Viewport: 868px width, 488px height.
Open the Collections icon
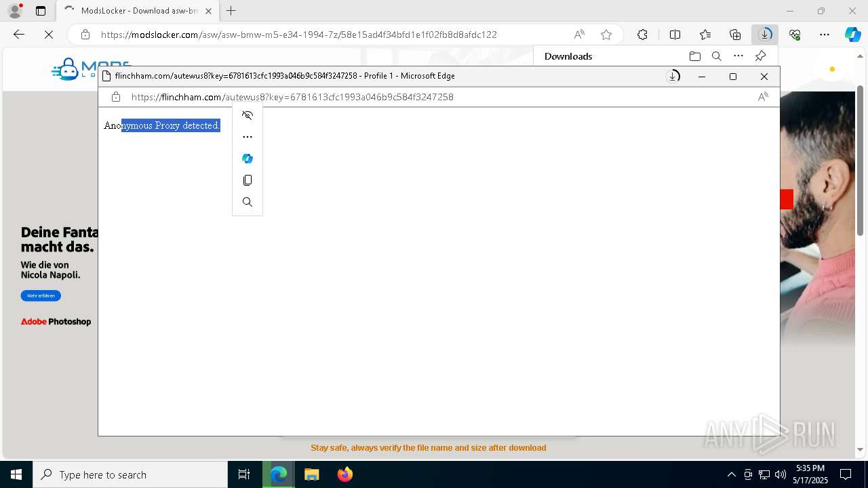tap(735, 35)
